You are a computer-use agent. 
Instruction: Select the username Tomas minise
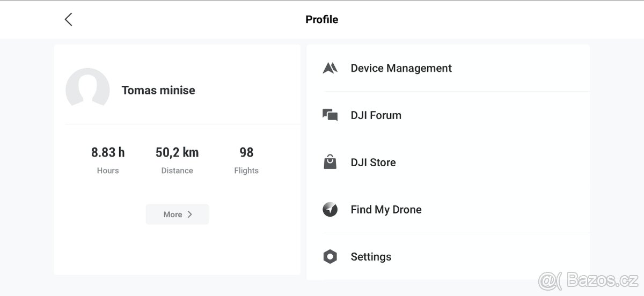point(158,90)
